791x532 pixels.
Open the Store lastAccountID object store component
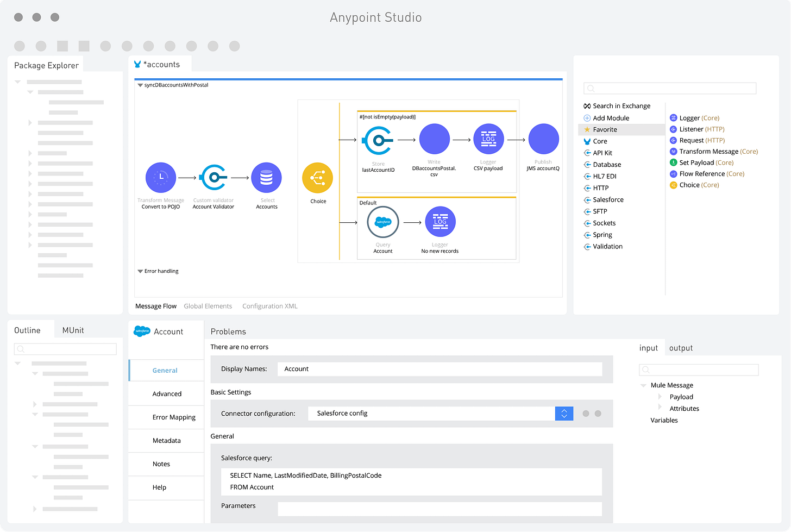[x=378, y=139]
